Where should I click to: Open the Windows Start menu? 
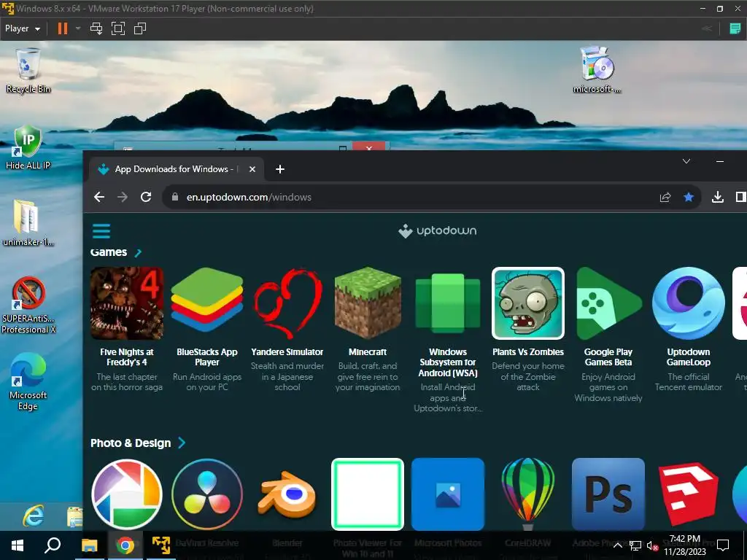(x=18, y=545)
